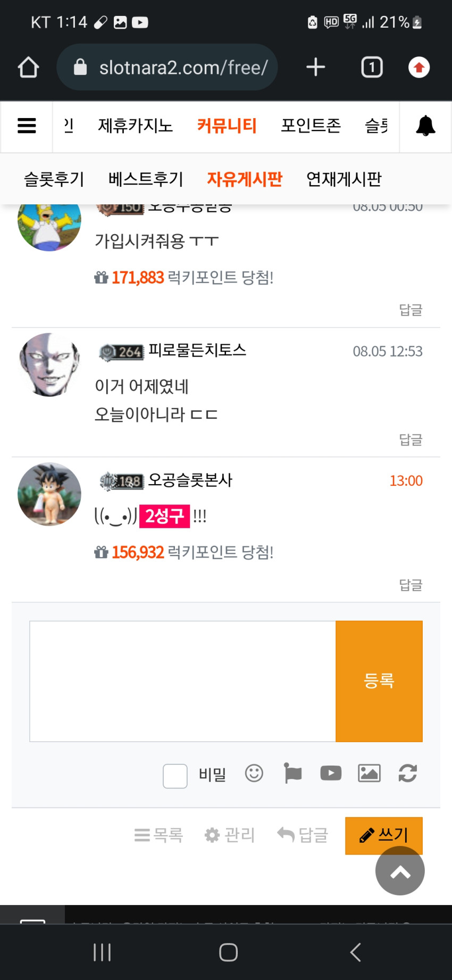
Task: Open the 목록 list link
Action: [x=158, y=835]
